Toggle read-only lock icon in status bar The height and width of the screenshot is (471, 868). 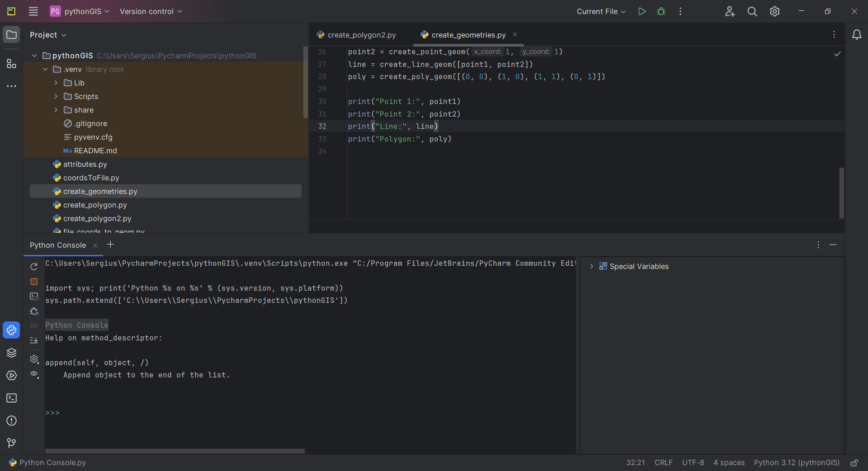point(854,463)
